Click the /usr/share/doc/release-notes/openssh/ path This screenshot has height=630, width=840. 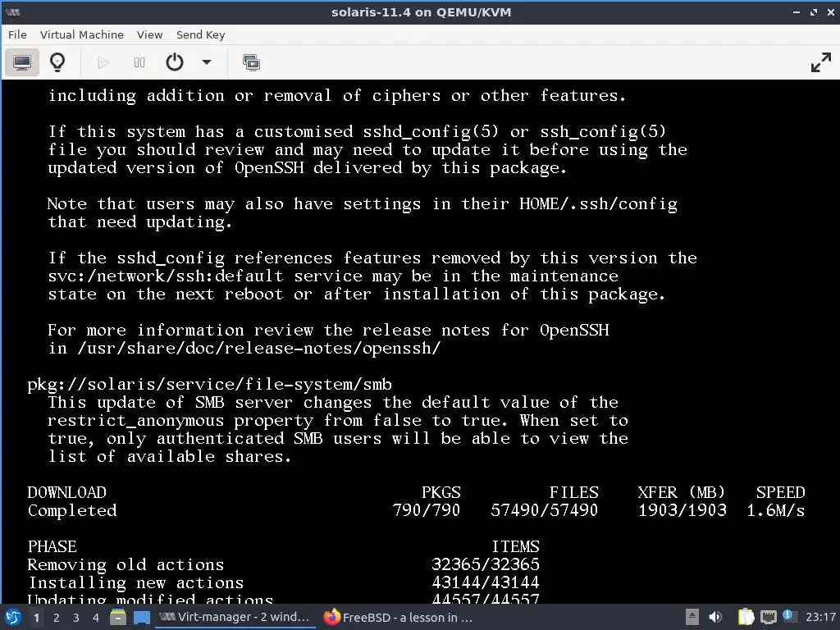(x=258, y=348)
